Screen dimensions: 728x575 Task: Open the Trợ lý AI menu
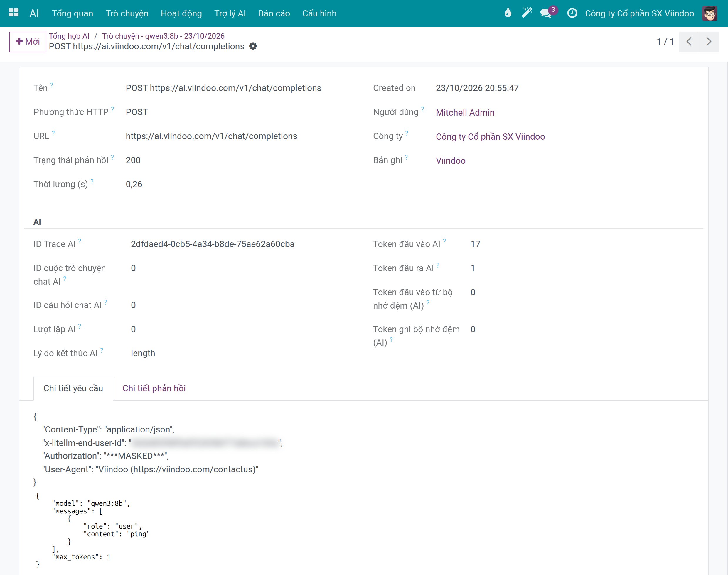[230, 13]
